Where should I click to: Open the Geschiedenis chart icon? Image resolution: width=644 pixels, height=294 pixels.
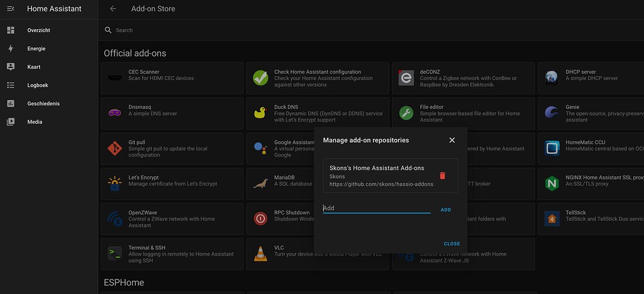[x=11, y=104]
